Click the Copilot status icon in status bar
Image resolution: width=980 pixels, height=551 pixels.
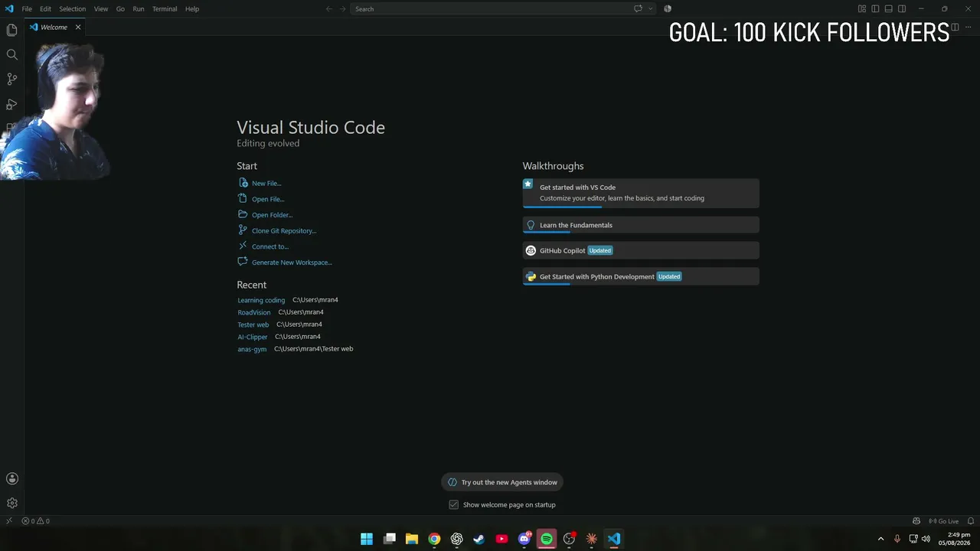(x=916, y=521)
